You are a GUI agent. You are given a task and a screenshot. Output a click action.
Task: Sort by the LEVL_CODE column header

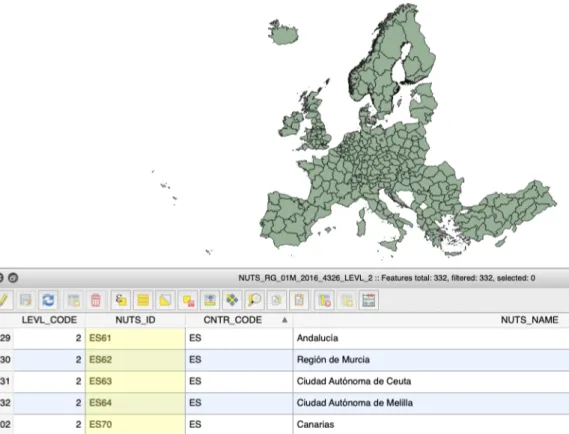click(x=49, y=320)
